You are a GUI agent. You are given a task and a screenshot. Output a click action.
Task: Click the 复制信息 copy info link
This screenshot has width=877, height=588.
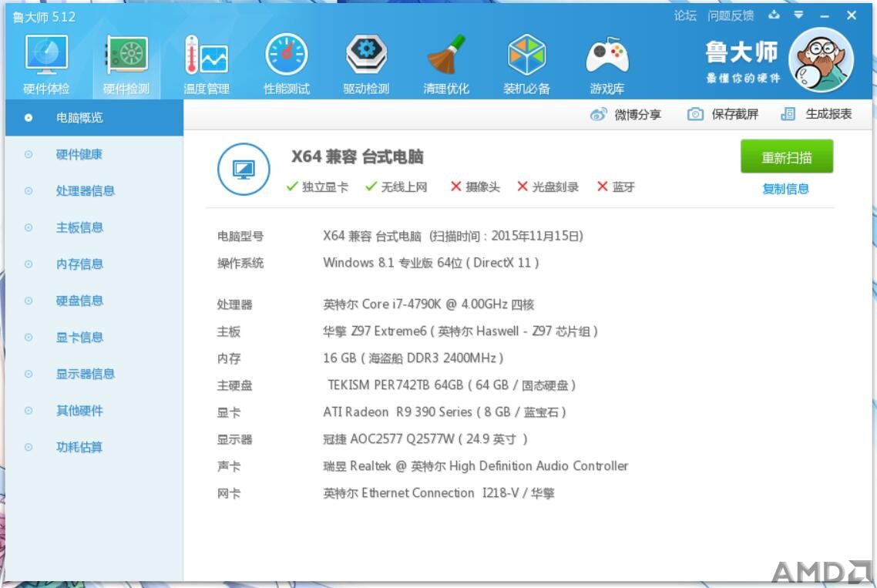(785, 189)
